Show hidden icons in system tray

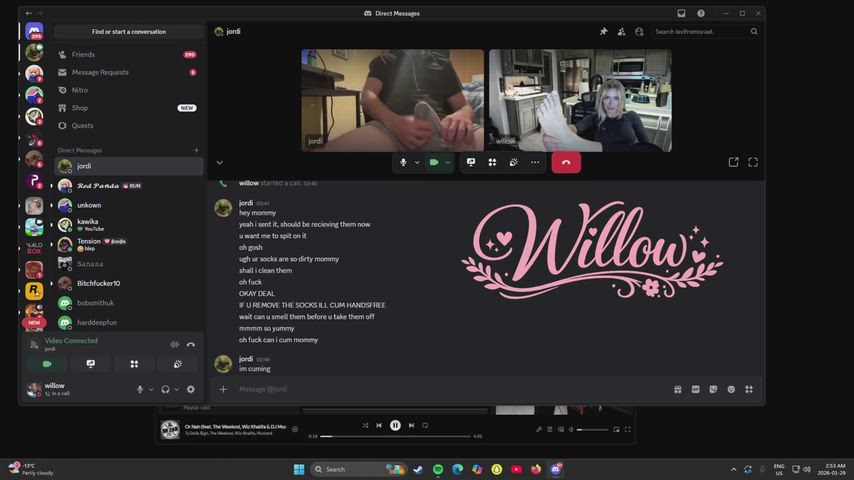pos(734,469)
